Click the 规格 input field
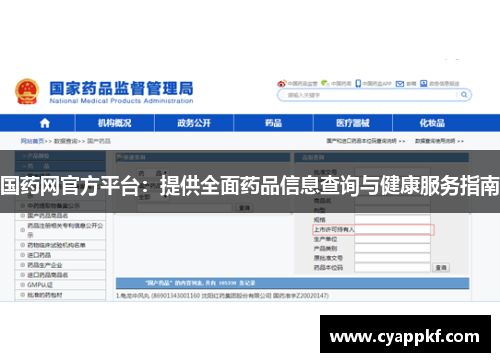 (392, 219)
